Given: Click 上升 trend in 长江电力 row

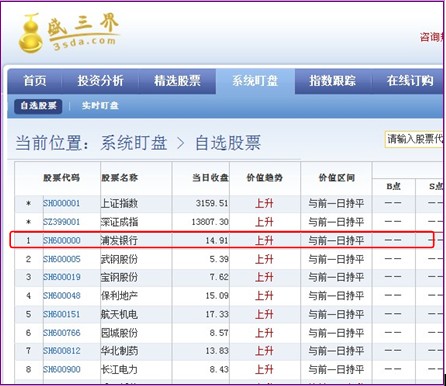Looking at the screenshot, I should pos(264,369).
